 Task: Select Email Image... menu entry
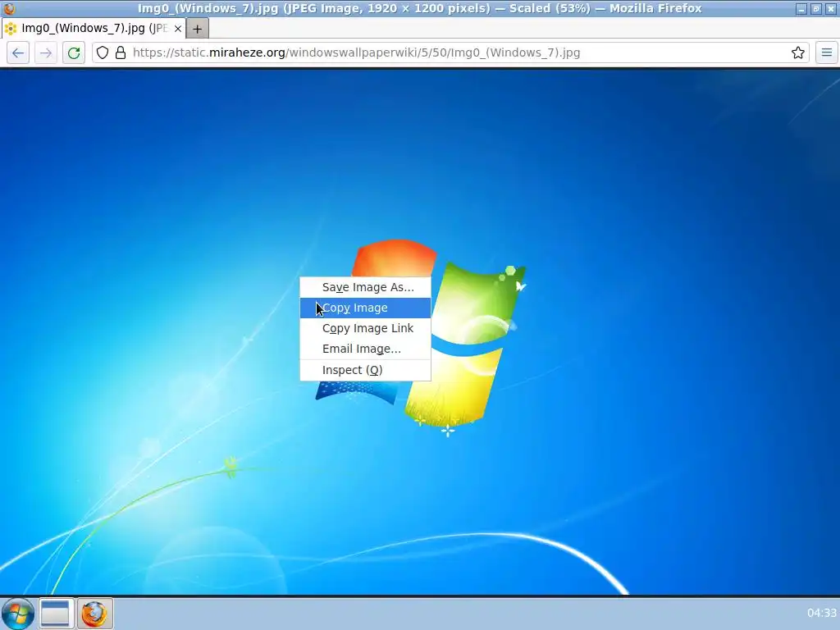tap(365, 349)
